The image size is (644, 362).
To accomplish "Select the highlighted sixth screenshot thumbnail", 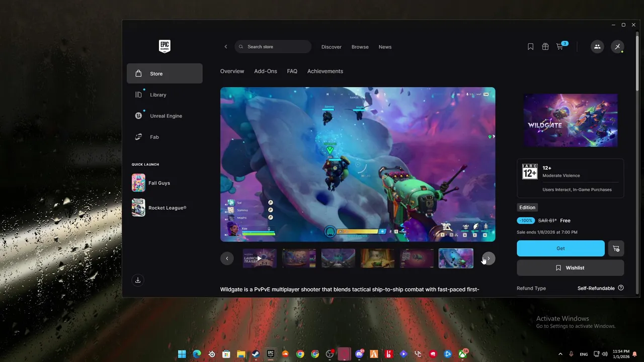I will coord(456,258).
